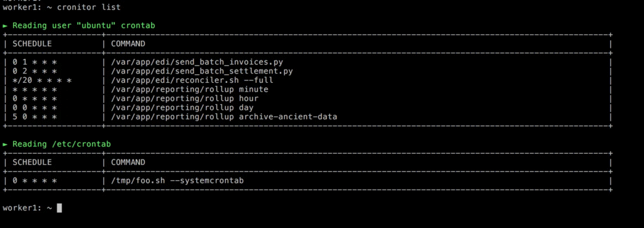Click the rollup archive-ancient-data command
This screenshot has width=644, height=228.
pos(225,116)
